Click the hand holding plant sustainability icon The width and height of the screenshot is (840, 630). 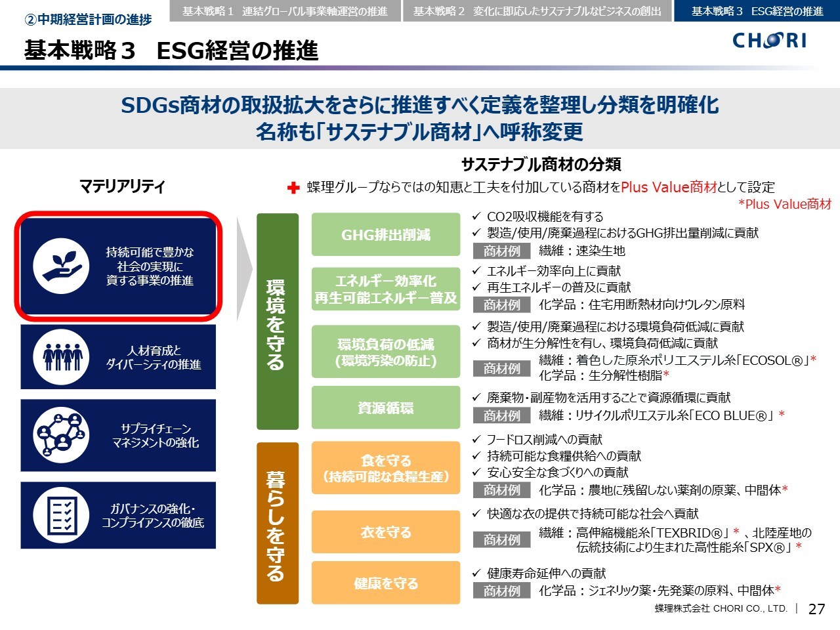tap(62, 266)
